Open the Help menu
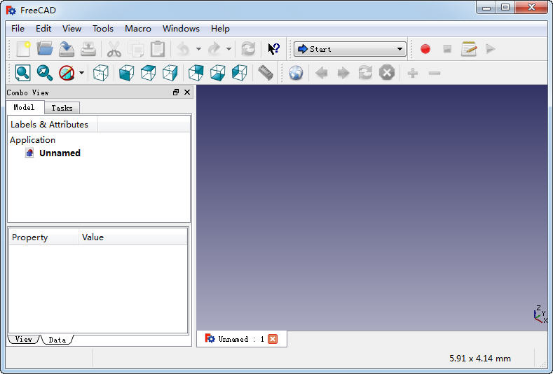The image size is (554, 375). [220, 29]
